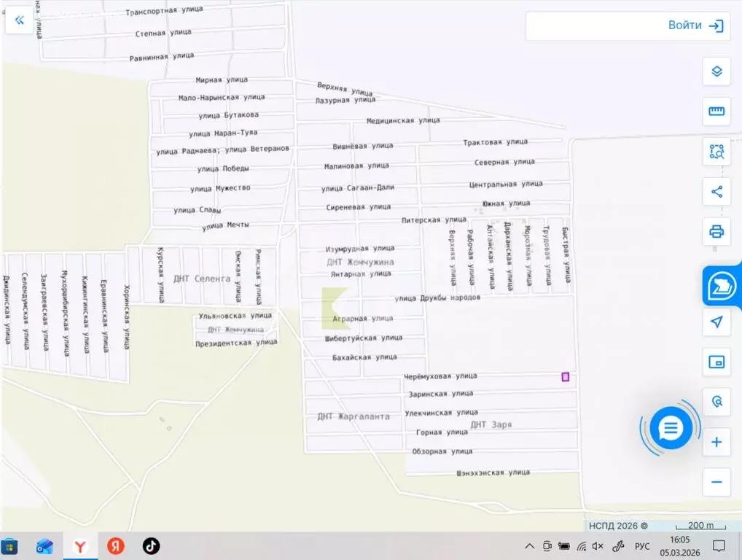Toggle the overview mini-map
Screen dimensions: 742x560
pos(716,362)
